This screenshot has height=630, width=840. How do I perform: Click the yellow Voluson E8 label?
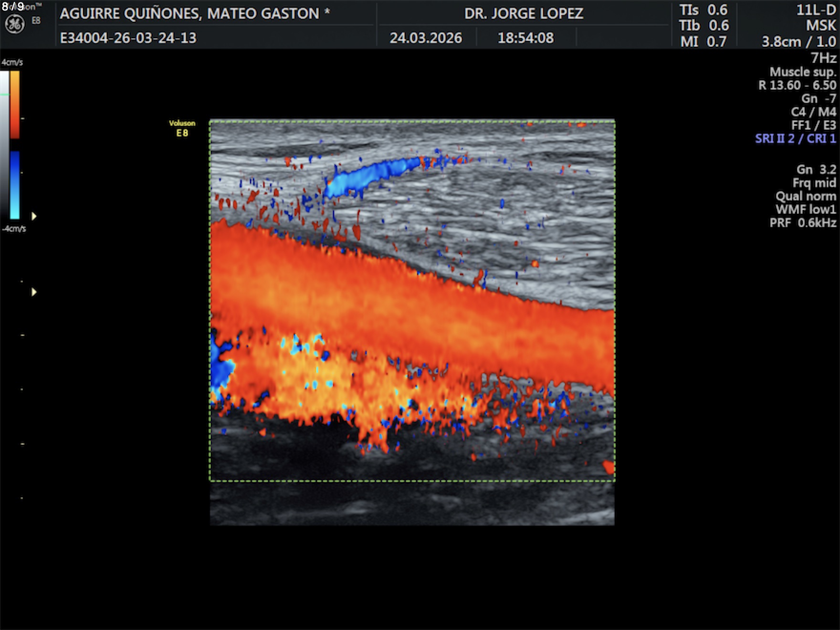(x=182, y=128)
